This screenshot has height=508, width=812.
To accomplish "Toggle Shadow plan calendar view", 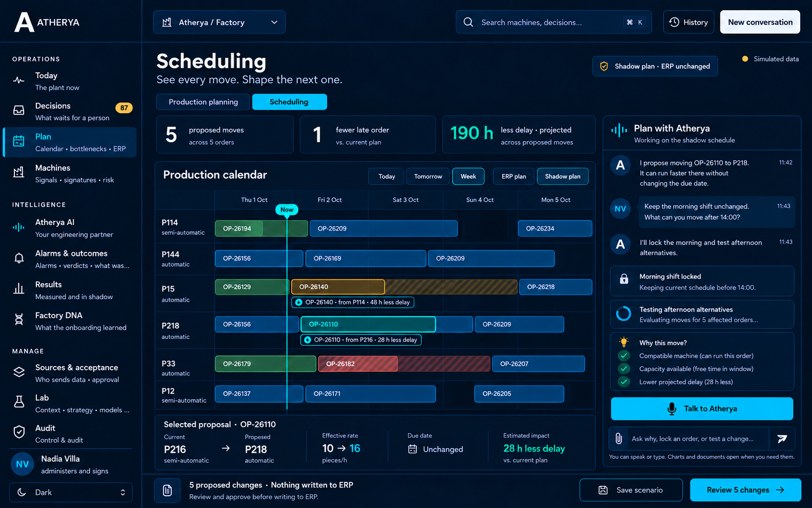I will [x=563, y=177].
